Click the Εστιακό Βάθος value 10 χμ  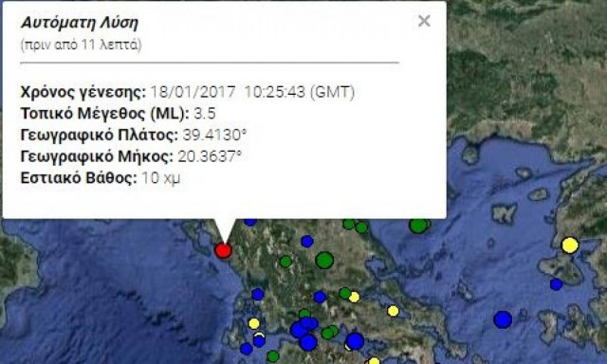(x=160, y=178)
